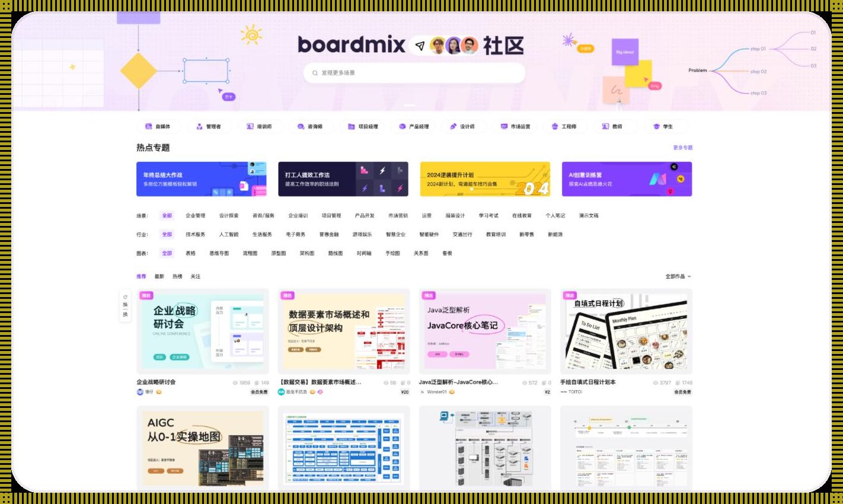Click the 发现更多场景 search field
Viewport: 843px width, 504px height.
[414, 73]
